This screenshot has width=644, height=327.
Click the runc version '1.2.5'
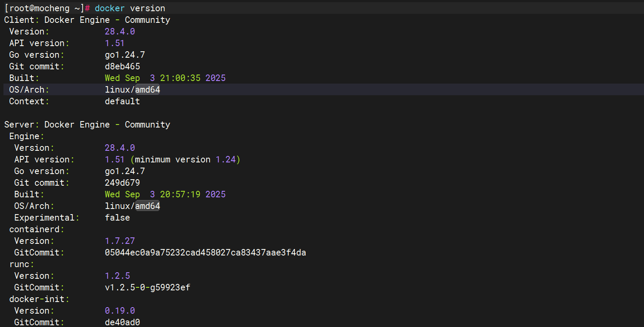pyautogui.click(x=118, y=276)
